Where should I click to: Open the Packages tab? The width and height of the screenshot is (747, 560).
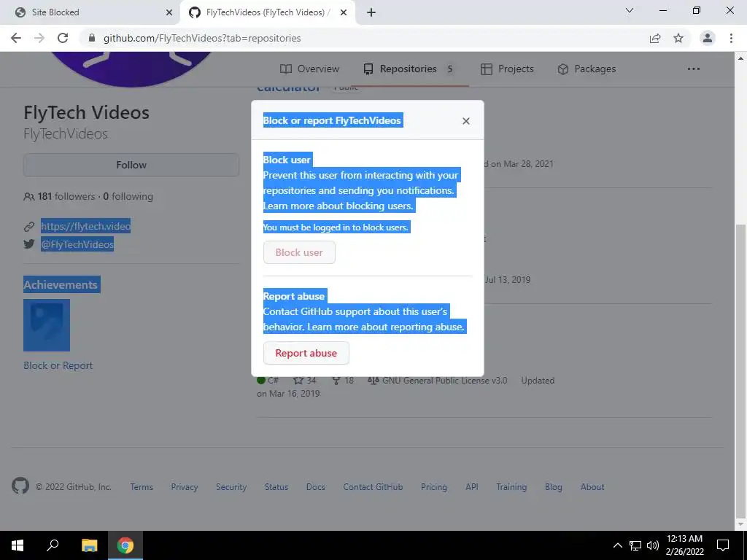point(587,69)
